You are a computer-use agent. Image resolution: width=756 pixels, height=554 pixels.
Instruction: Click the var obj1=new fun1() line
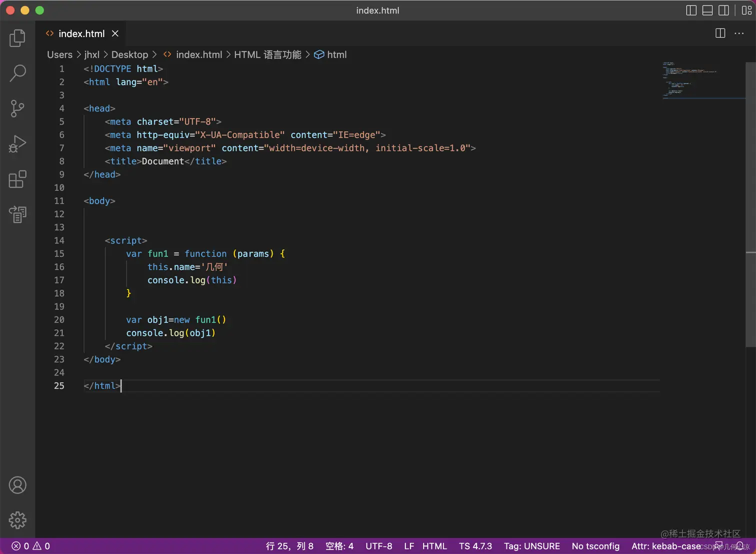176,319
